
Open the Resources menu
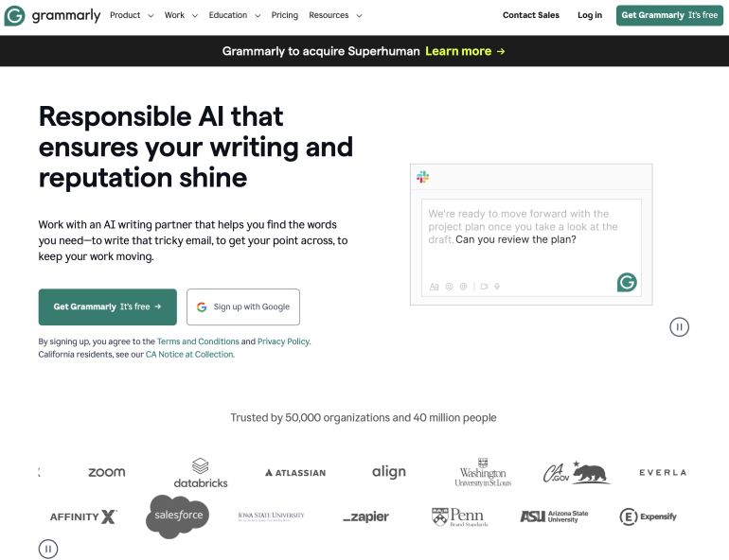click(x=329, y=15)
